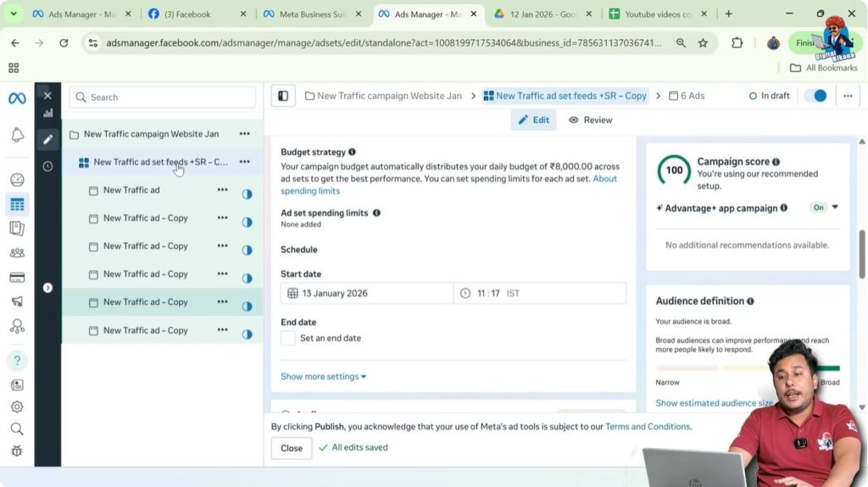Expand the Advantage+ app campaign dropdown arrow

835,208
